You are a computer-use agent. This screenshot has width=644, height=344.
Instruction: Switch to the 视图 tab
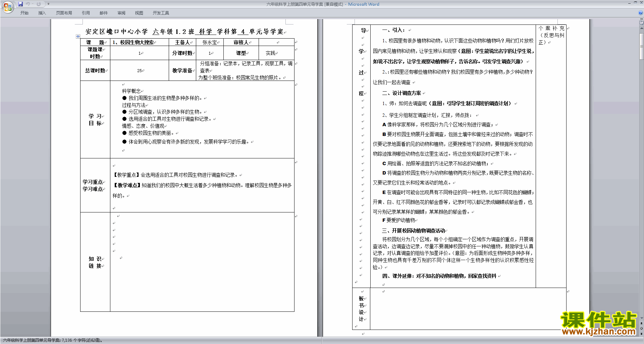click(139, 13)
